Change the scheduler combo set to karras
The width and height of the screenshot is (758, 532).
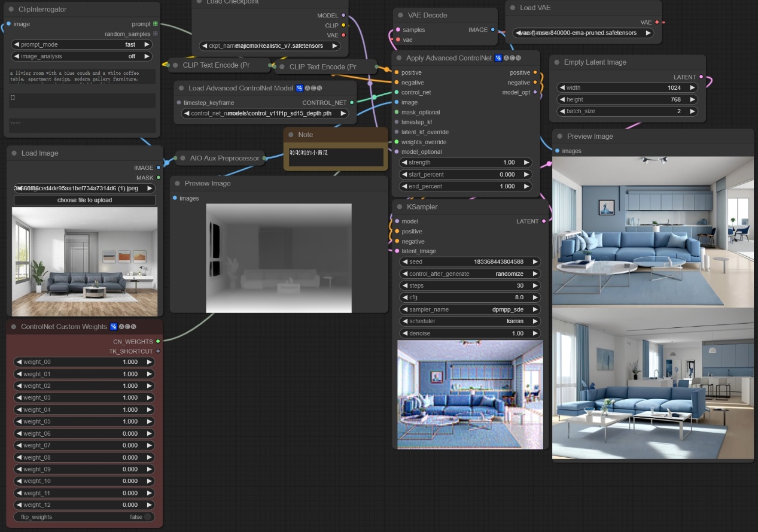(x=470, y=321)
